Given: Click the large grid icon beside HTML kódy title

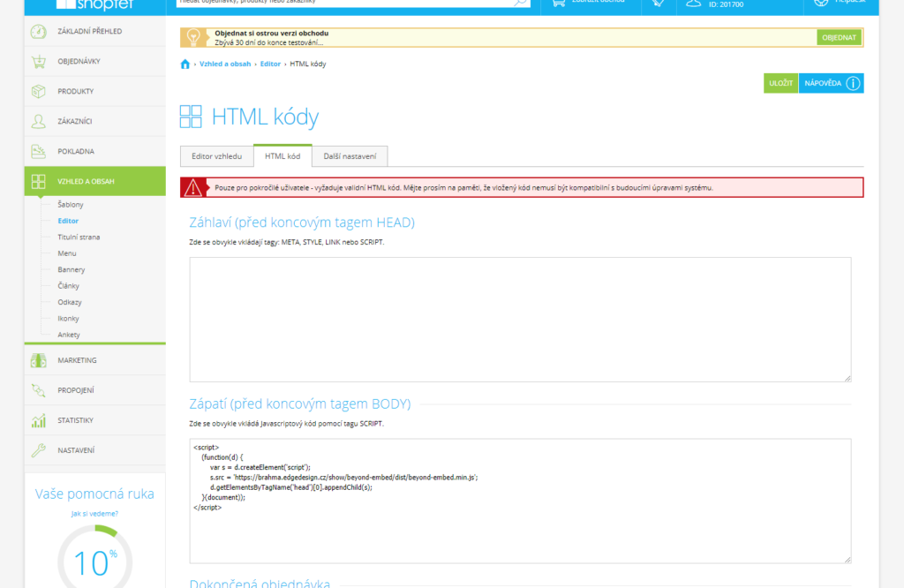Looking at the screenshot, I should [191, 117].
